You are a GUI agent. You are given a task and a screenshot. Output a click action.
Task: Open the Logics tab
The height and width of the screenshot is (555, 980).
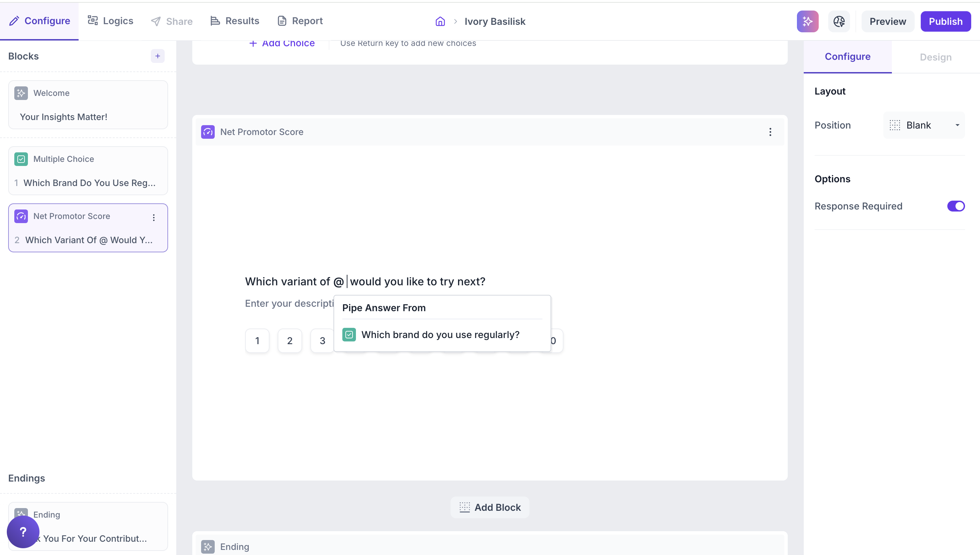click(x=111, y=21)
